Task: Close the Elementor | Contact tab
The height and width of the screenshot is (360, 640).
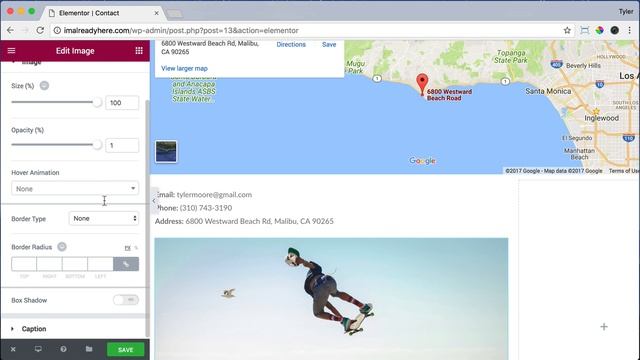Action: [156, 13]
